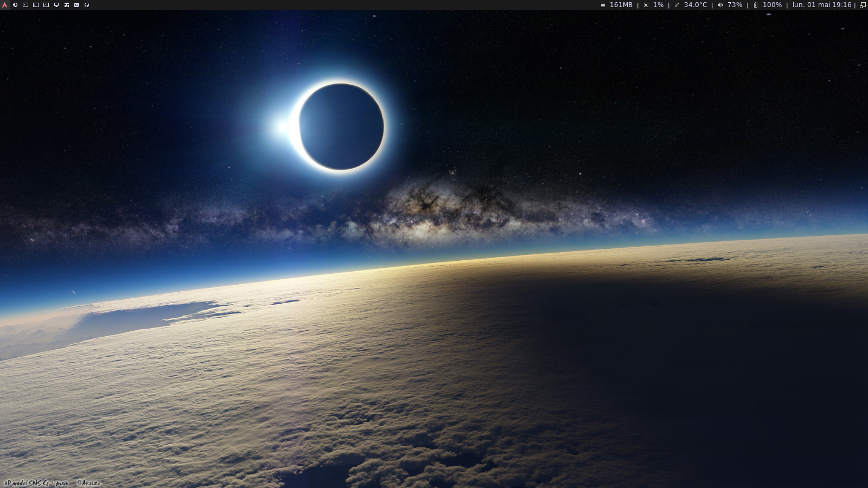This screenshot has width=868, height=488.
Task: Click the volume speaker icon
Action: pos(720,5)
